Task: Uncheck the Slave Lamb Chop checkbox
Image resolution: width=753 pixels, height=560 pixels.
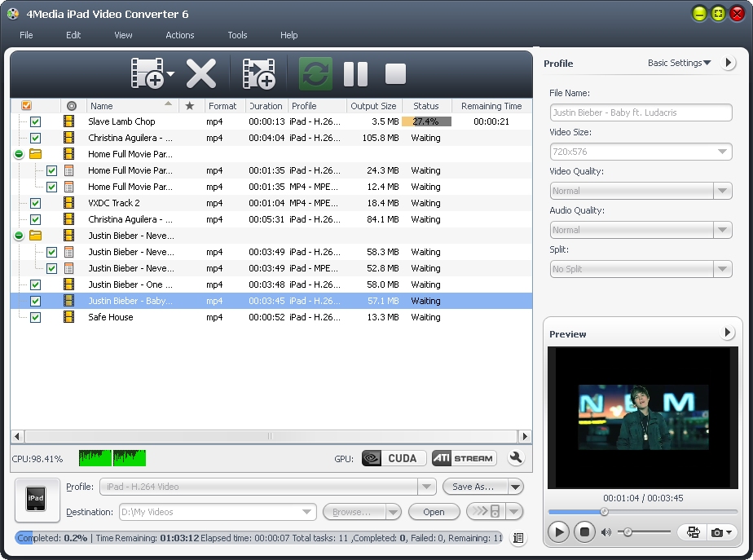Action: (35, 121)
